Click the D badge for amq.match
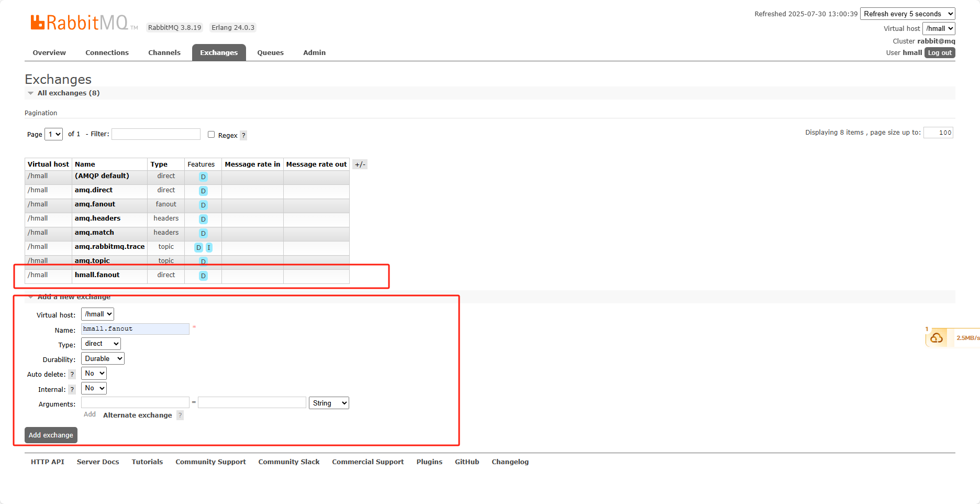The height and width of the screenshot is (504, 980). (x=203, y=233)
